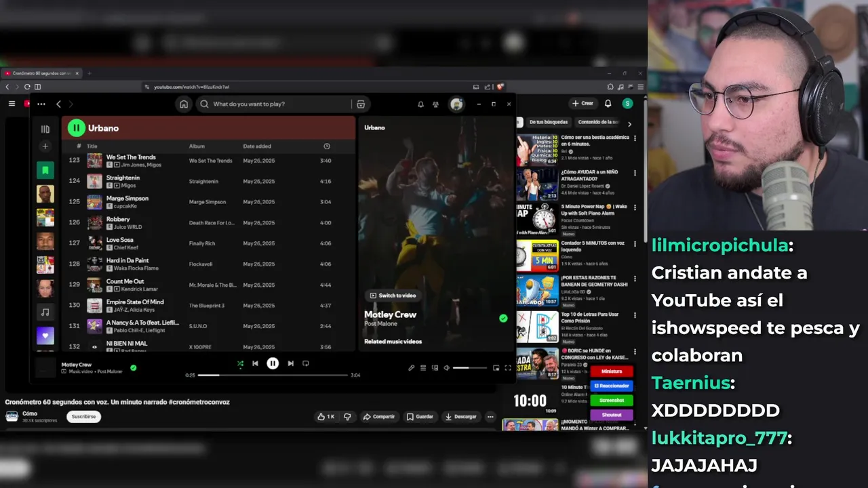The height and width of the screenshot is (488, 868).
Task: Select 'De tus búsquedas' chip
Action: [548, 123]
